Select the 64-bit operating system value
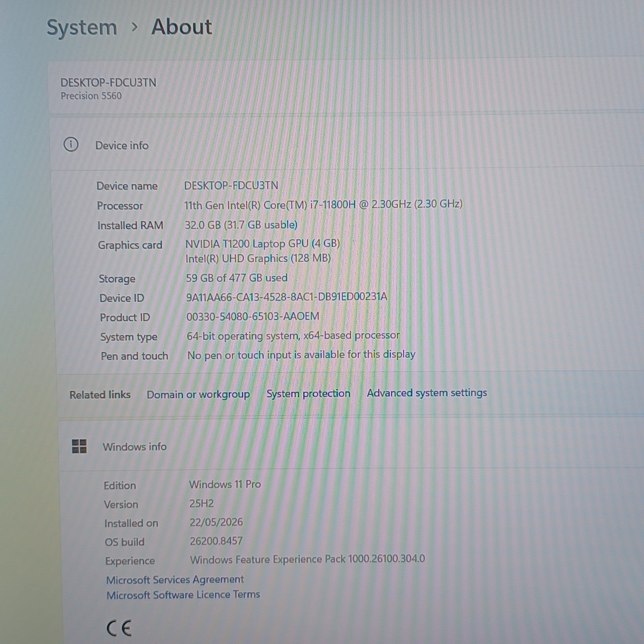 pos(293,336)
